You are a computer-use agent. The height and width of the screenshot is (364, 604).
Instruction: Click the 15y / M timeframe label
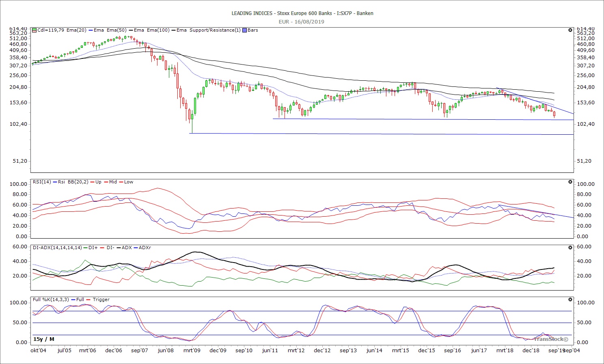click(x=44, y=339)
